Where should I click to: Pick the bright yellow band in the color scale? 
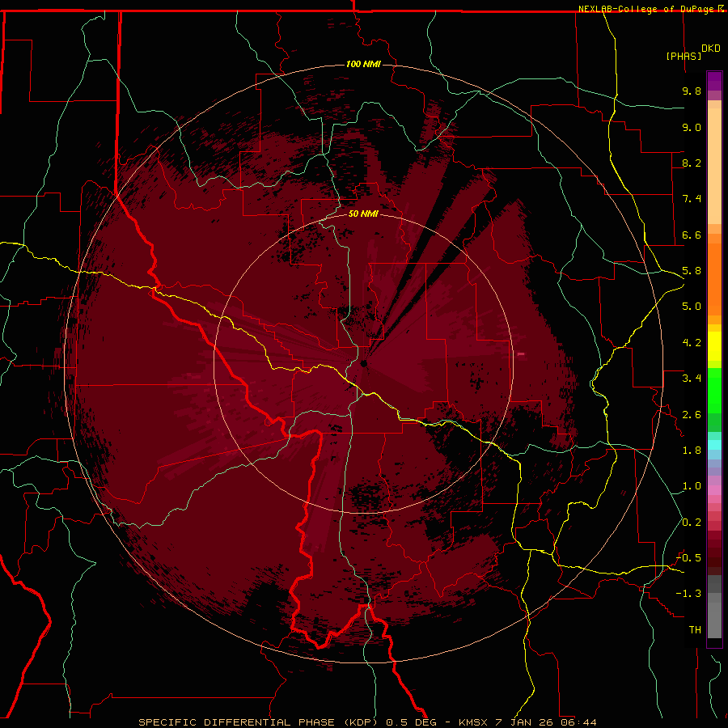[714, 346]
